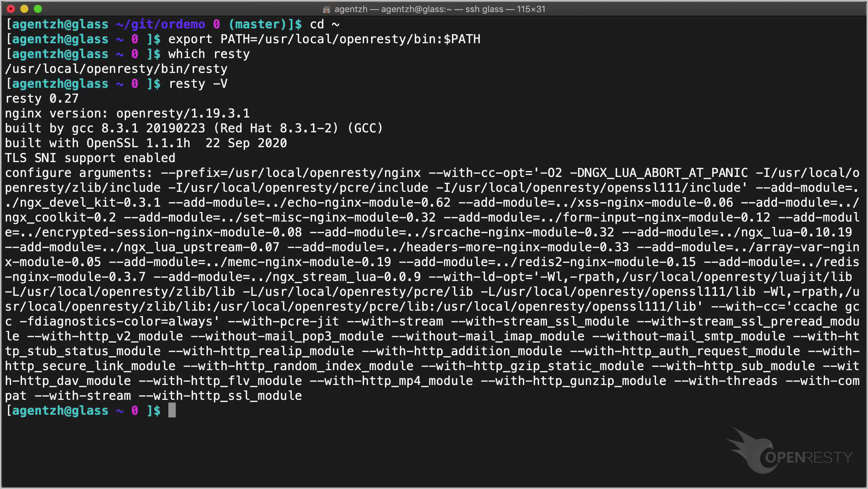Click the yellow minimize window button

coord(24,9)
